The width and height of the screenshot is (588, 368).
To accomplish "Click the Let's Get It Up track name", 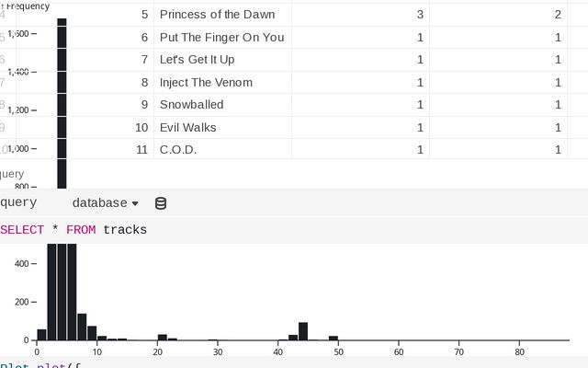I will click(197, 60).
